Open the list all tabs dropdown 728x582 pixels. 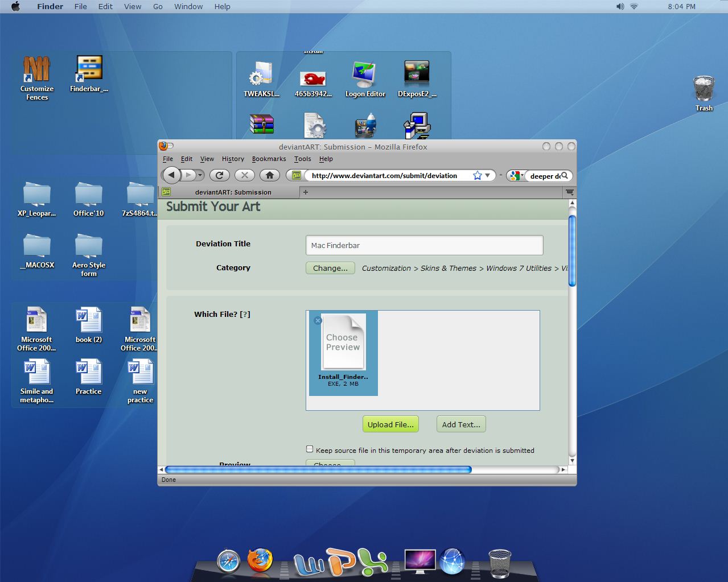(570, 192)
